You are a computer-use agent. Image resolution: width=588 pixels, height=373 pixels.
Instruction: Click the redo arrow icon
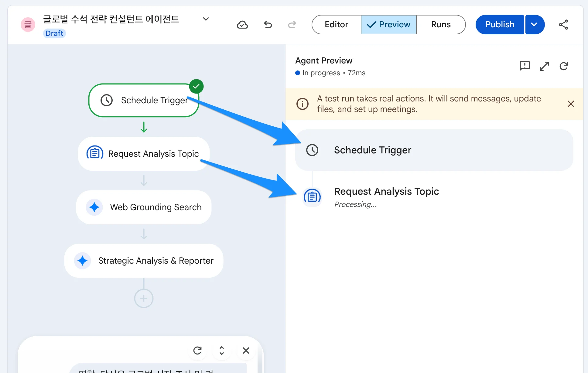292,25
